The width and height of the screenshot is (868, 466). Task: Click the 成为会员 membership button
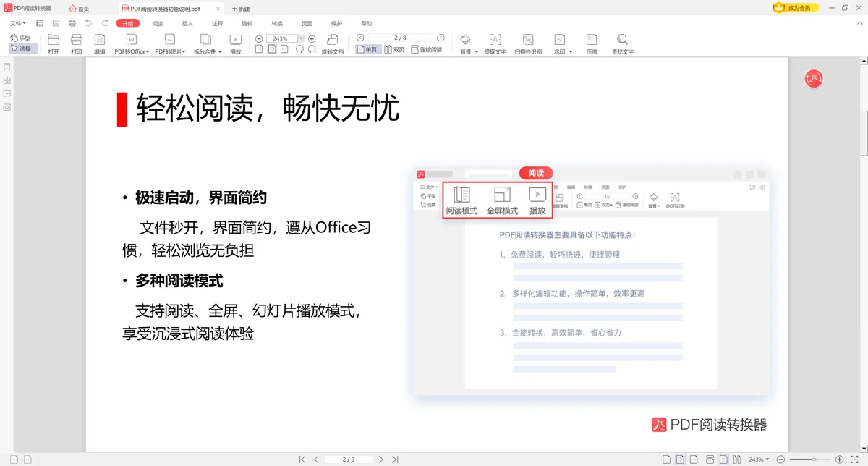click(796, 8)
